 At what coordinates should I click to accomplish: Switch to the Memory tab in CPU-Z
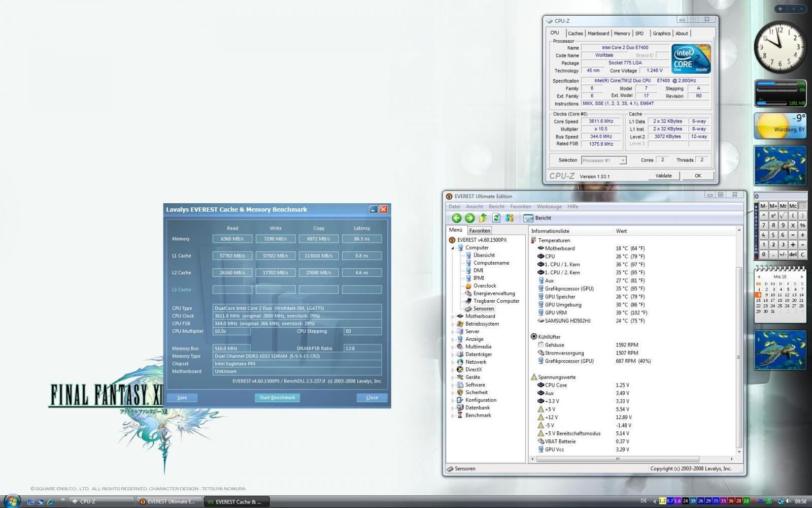coord(622,34)
